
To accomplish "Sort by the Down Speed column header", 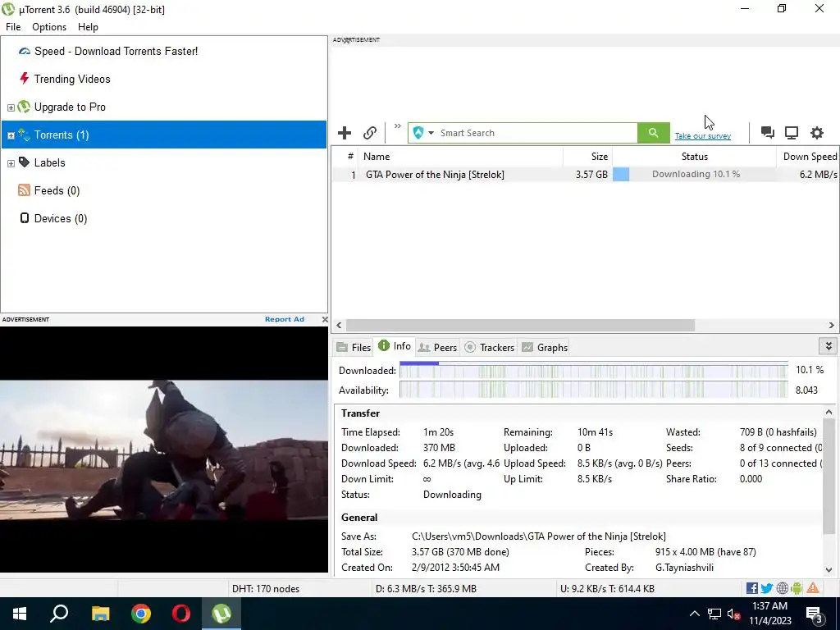I will coord(808,157).
